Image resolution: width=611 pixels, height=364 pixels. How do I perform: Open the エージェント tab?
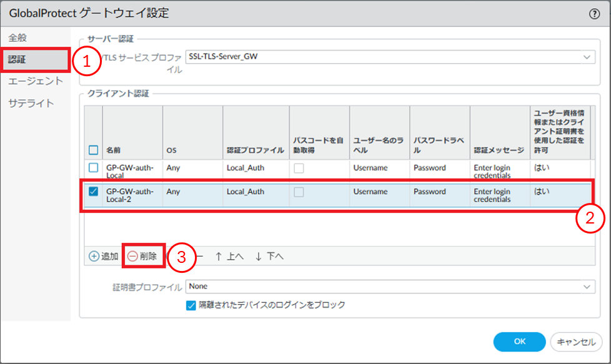pyautogui.click(x=35, y=81)
